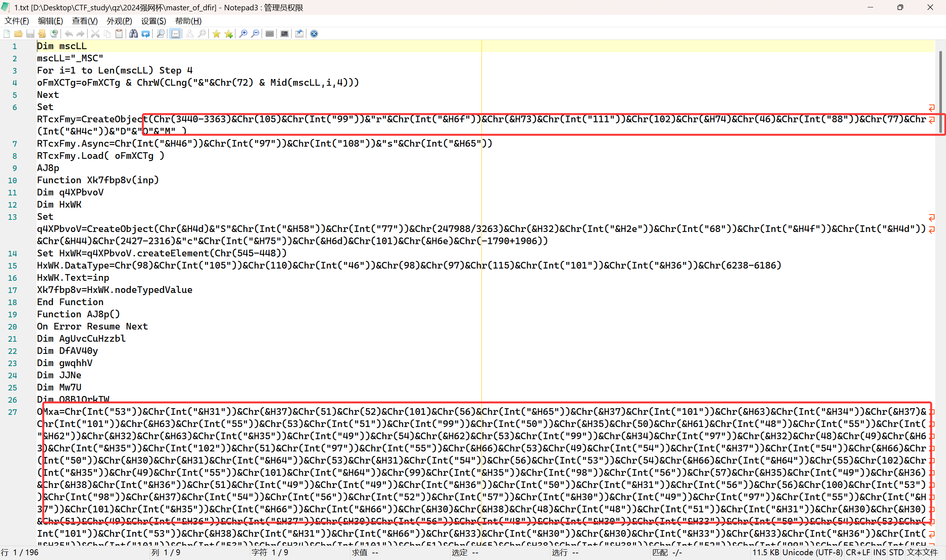Toggle the Always On Top pin icon

coord(299,34)
